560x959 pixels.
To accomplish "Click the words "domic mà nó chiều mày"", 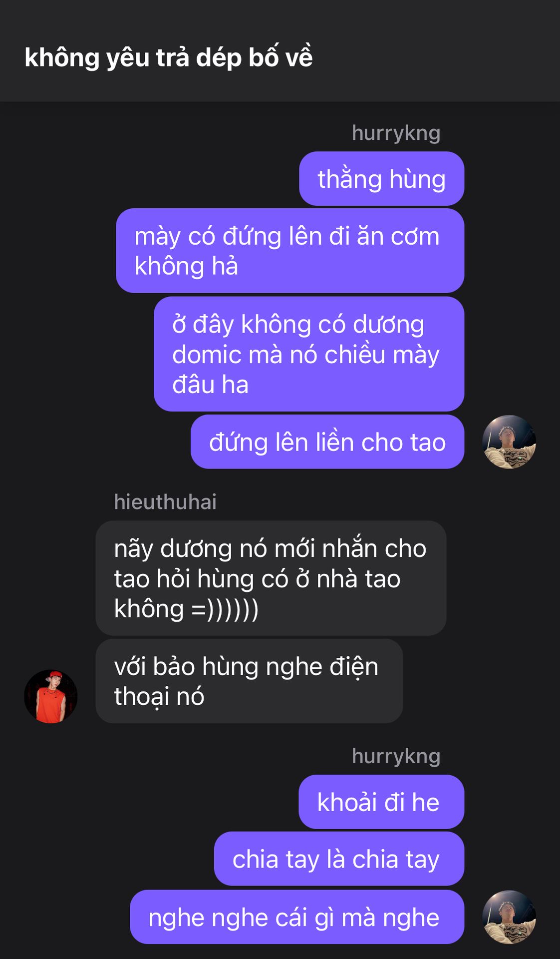I will coord(306,355).
